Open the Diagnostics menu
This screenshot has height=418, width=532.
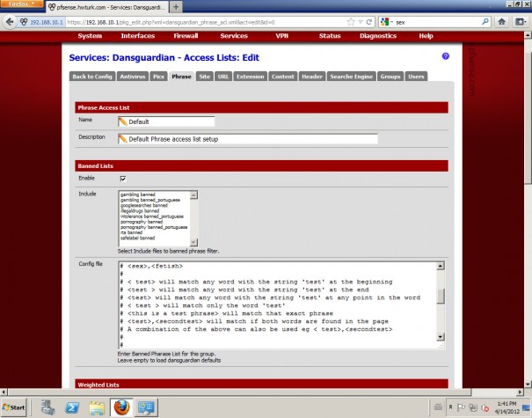click(x=378, y=36)
